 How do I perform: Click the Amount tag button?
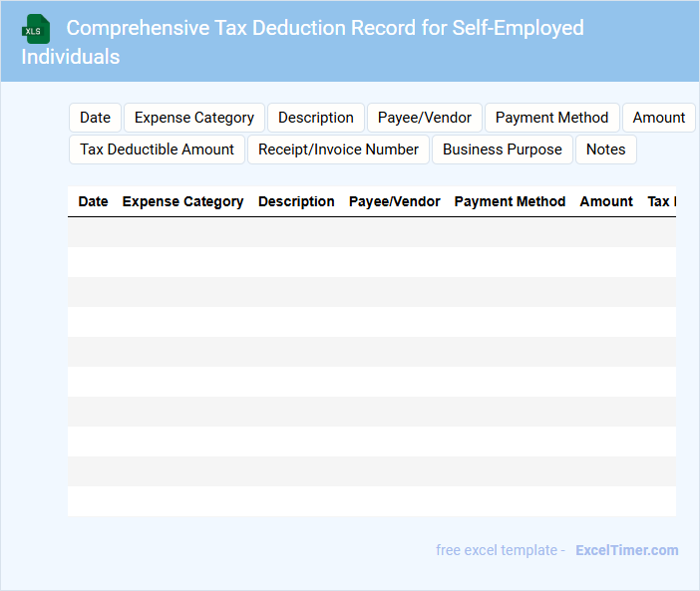658,118
